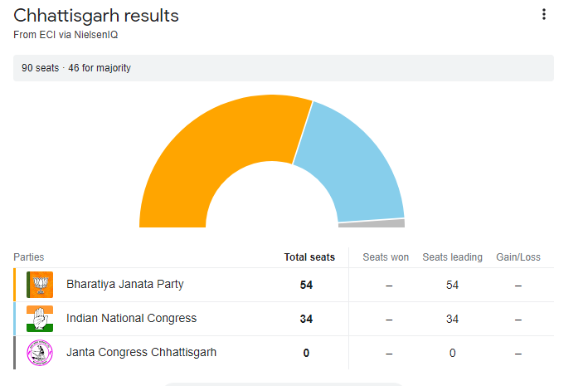Click the orange color bar beside BJP row

(15, 285)
